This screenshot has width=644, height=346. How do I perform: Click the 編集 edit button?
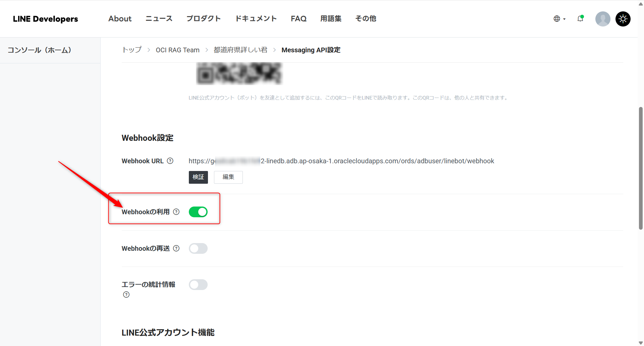(228, 177)
